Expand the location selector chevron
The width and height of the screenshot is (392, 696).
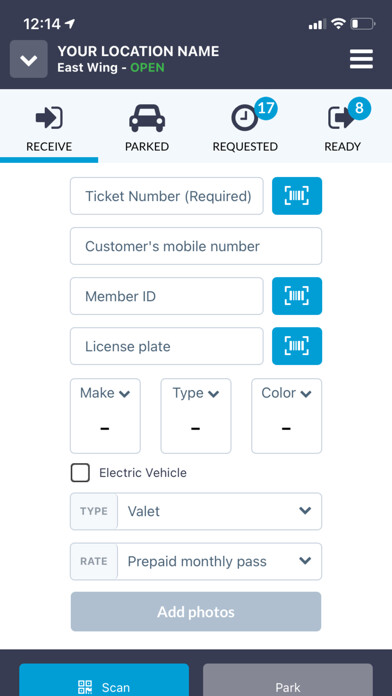pyautogui.click(x=29, y=59)
